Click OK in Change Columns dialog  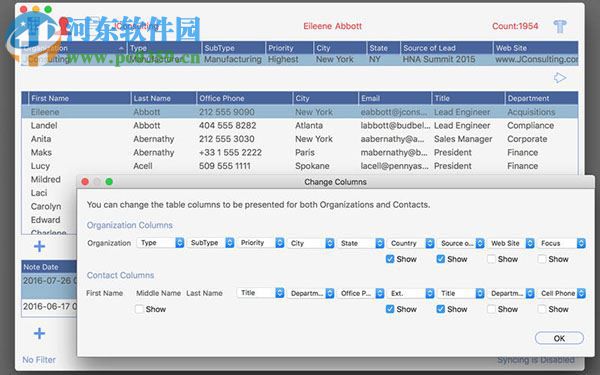coord(559,338)
